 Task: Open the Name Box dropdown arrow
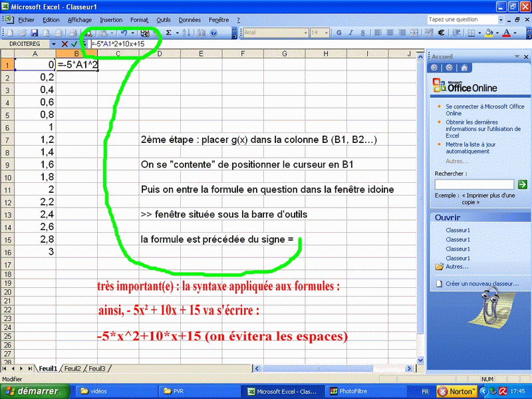pos(53,44)
